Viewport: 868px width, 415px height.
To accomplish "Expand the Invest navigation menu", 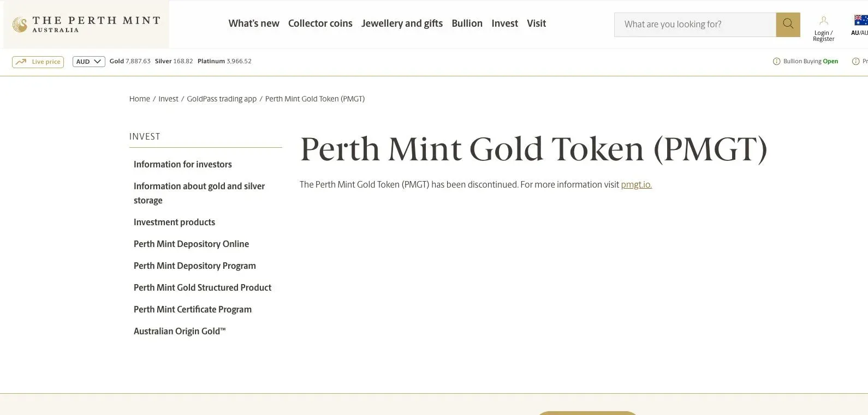I will (504, 23).
